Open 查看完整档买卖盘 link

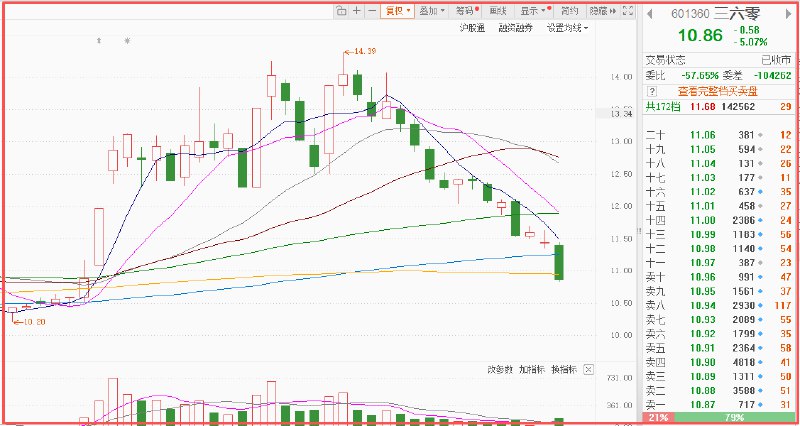(x=717, y=92)
